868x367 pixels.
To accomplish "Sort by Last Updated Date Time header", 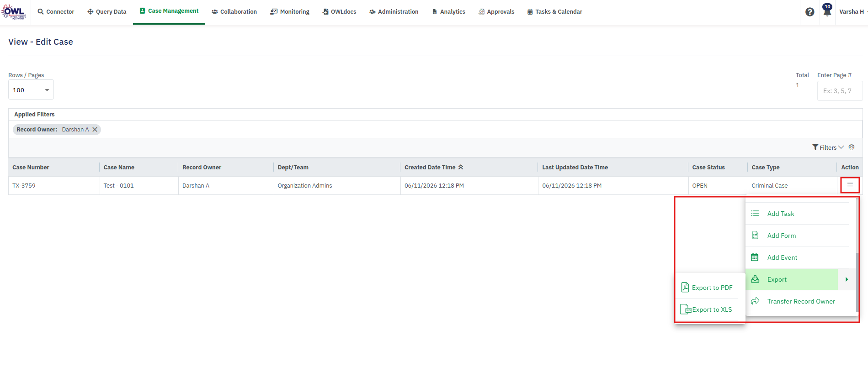I will [575, 168].
